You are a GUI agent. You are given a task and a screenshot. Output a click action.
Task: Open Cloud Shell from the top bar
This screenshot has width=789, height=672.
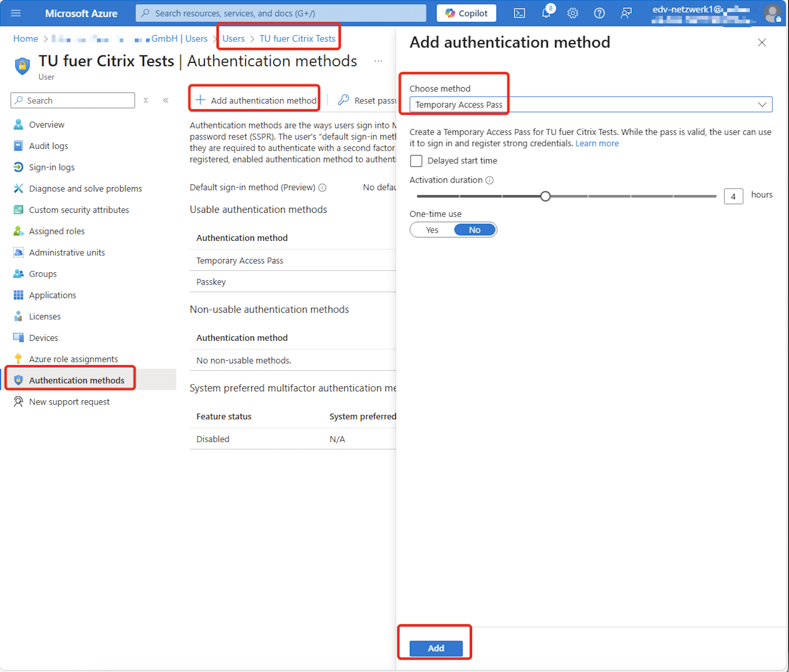520,13
